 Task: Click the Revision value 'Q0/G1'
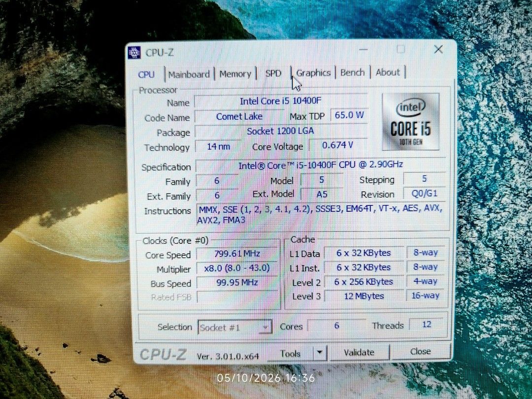pos(424,194)
